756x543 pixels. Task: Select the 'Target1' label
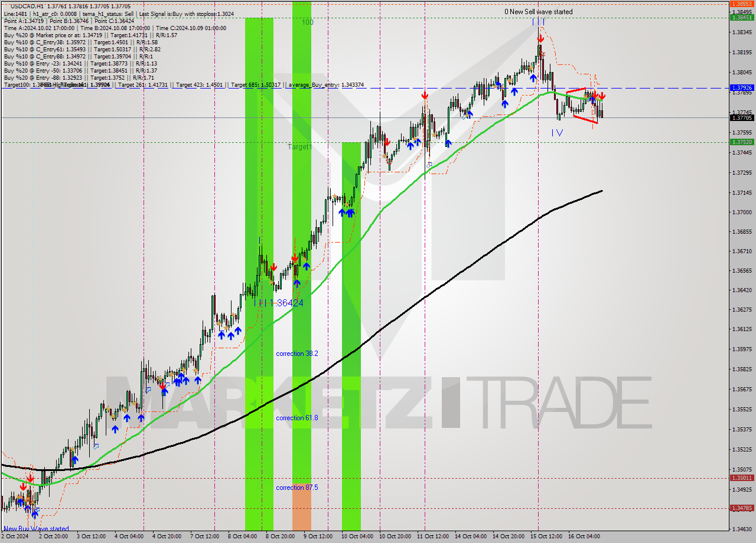tap(300, 146)
